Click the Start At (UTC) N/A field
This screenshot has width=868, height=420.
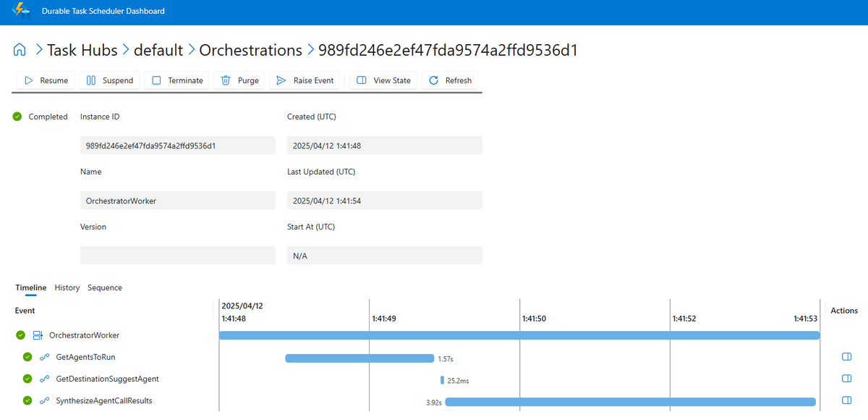(x=385, y=256)
